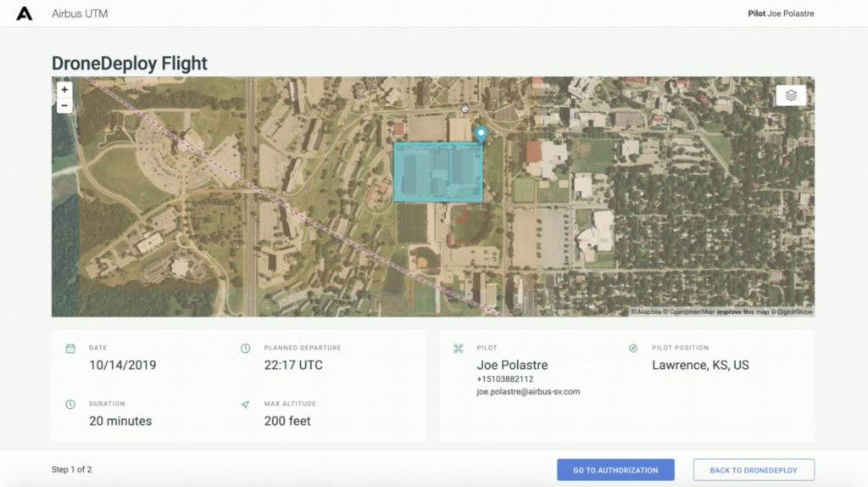Image resolution: width=868 pixels, height=487 pixels.
Task: Return back to DroneDeploy
Action: coord(754,470)
